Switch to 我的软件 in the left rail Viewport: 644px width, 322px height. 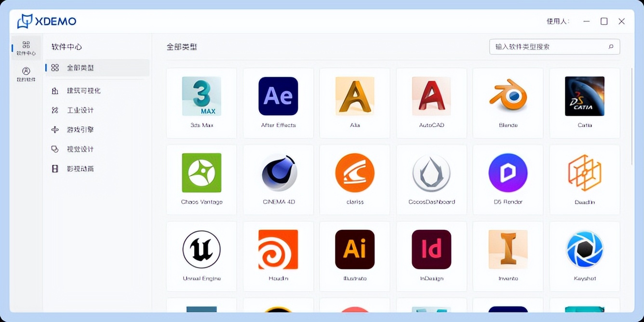(x=26, y=74)
